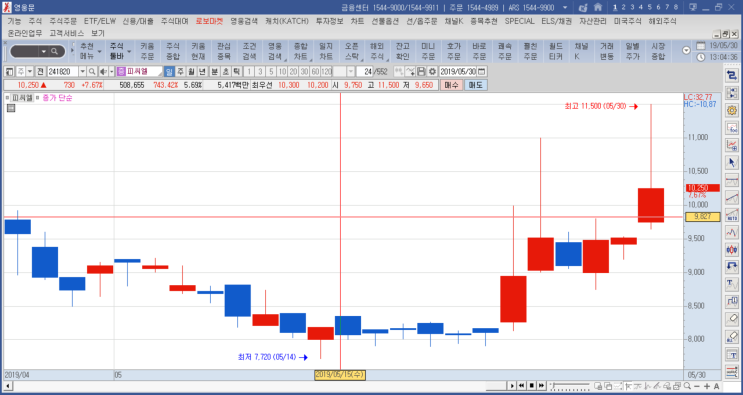Select the arrow pointer tool in sidebar

click(x=732, y=162)
